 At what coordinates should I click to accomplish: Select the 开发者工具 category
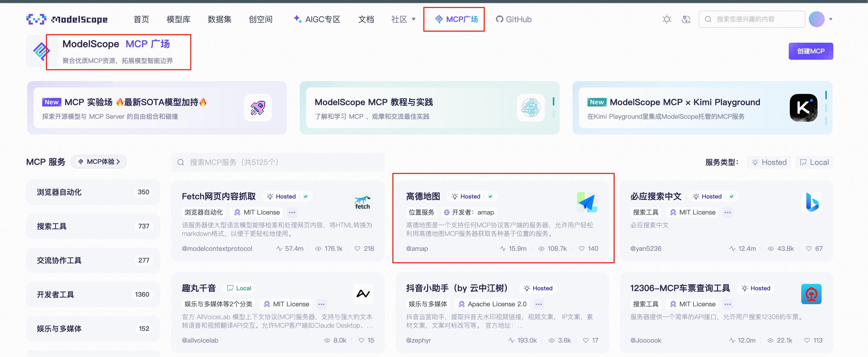[93, 294]
